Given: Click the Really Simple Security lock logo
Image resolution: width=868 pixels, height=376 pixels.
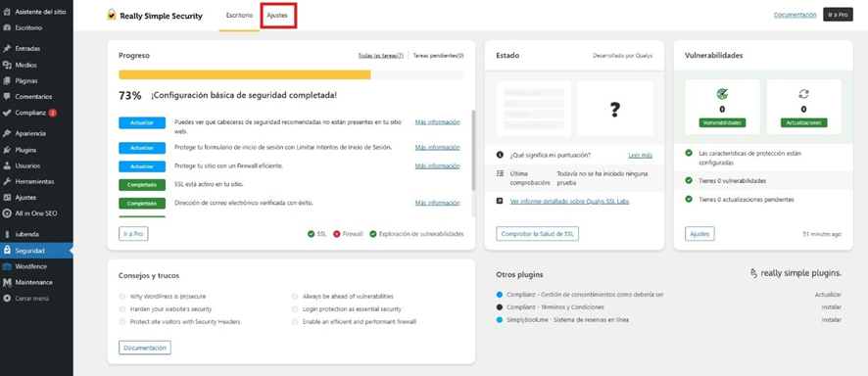Looking at the screenshot, I should 112,15.
